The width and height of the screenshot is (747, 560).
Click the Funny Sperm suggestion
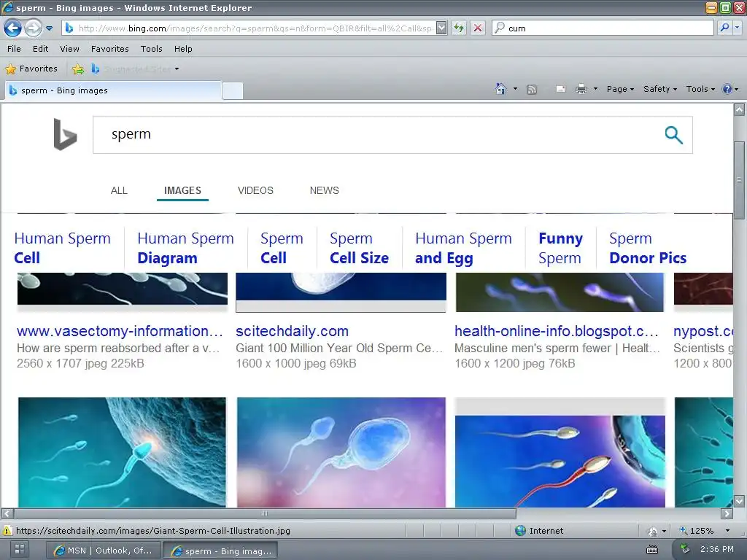pyautogui.click(x=561, y=248)
